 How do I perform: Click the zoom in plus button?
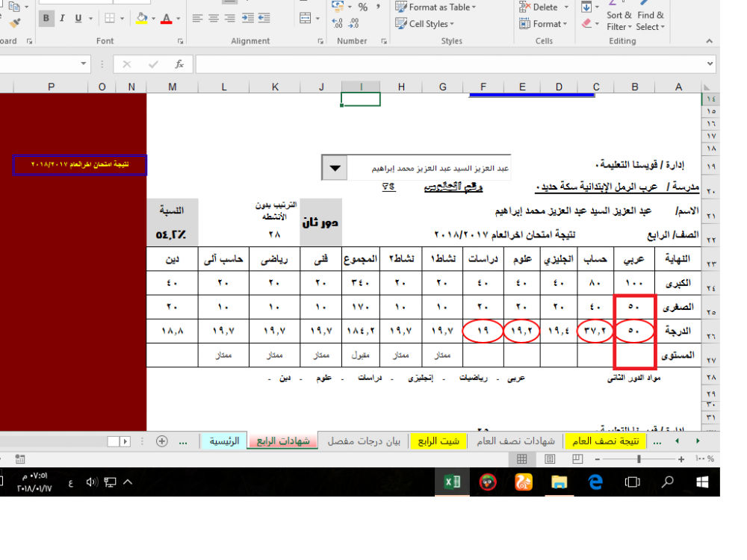[681, 459]
